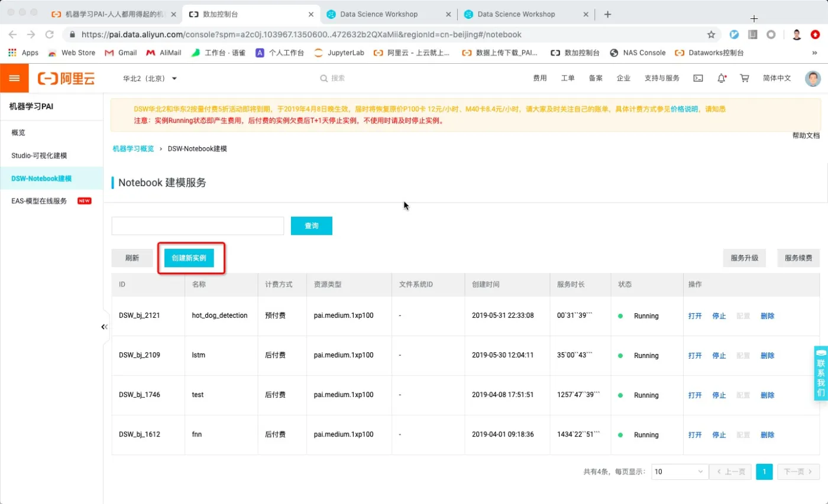This screenshot has width=828, height=504.
Task: Click pagination page 1 button
Action: pyautogui.click(x=764, y=472)
